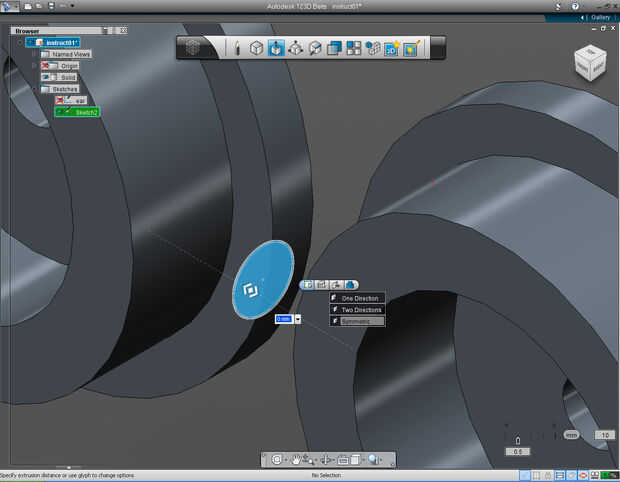Select the Symmetric extrusion option
The image size is (620, 482).
[x=361, y=321]
